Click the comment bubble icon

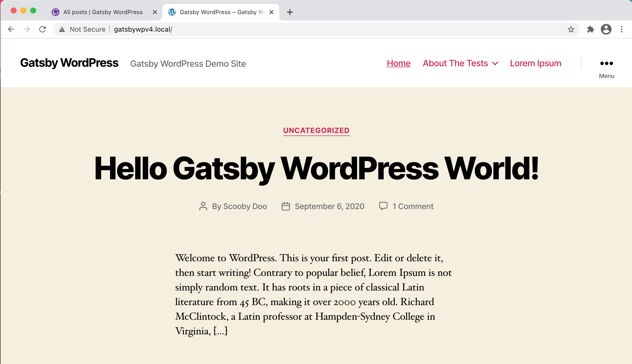pos(383,206)
